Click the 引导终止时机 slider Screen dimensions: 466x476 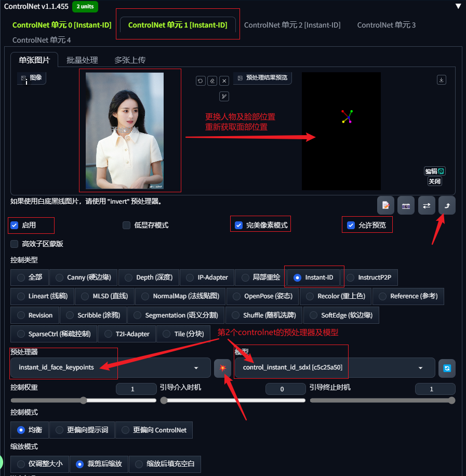[382, 401]
